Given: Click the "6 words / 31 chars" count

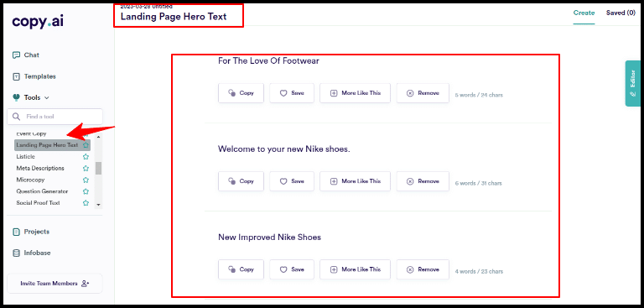Looking at the screenshot, I should (479, 184).
